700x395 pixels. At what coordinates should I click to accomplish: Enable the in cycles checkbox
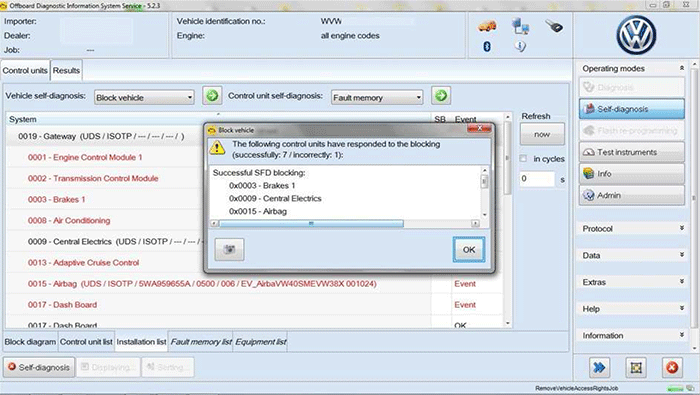[523, 158]
